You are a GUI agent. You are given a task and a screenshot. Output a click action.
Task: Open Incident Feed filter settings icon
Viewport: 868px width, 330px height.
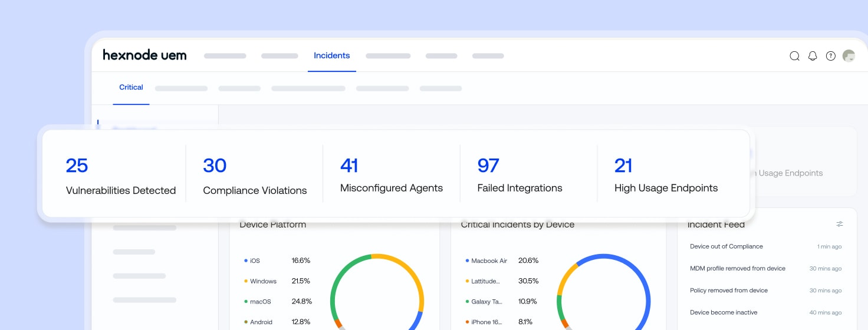(x=840, y=224)
